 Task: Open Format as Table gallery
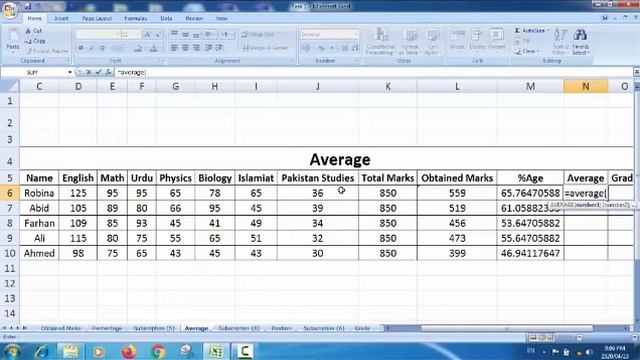[x=409, y=41]
